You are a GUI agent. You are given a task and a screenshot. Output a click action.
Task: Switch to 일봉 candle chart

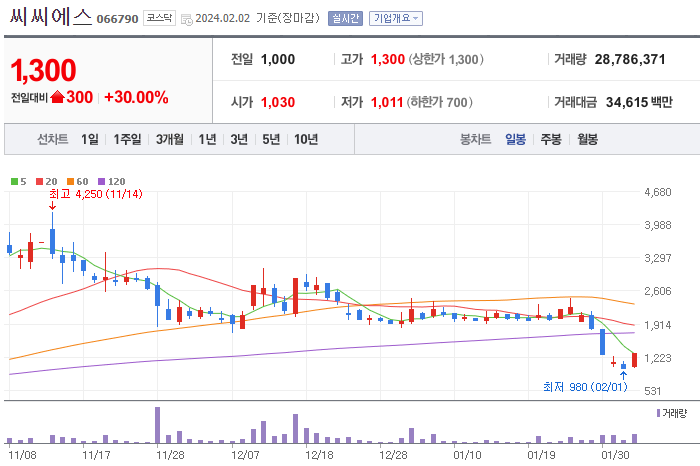515,139
